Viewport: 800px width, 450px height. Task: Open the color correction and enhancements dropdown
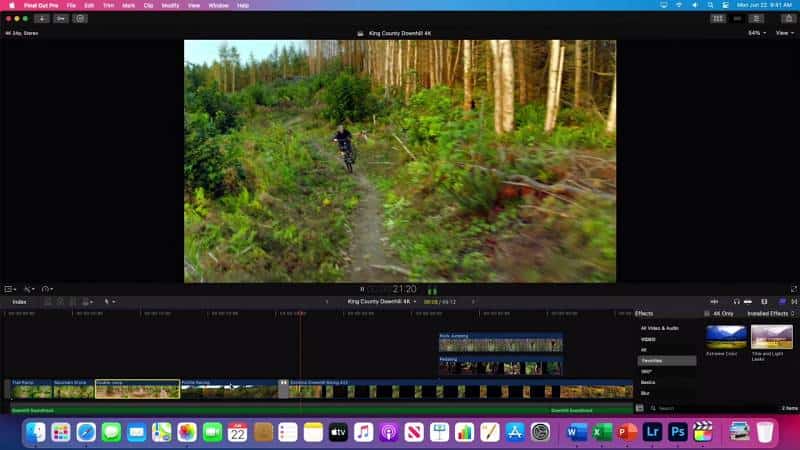click(x=29, y=289)
